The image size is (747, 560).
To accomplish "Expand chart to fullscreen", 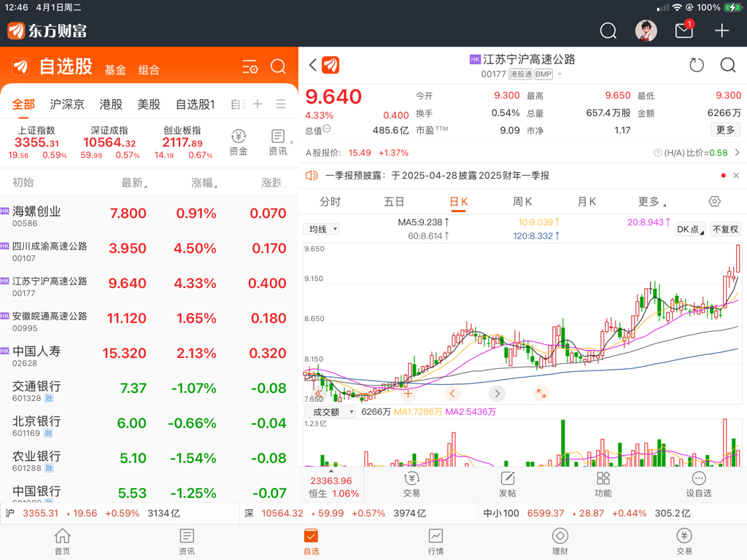I will pos(541,393).
